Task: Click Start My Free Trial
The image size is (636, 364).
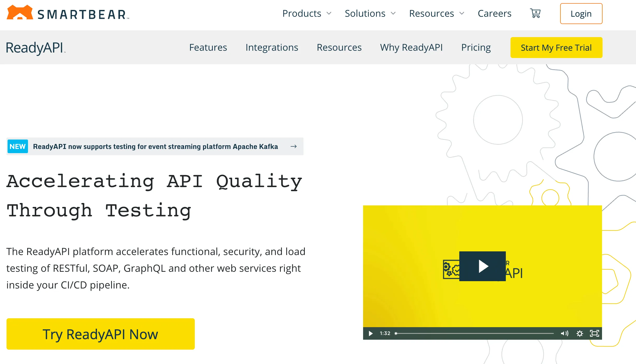Action: pyautogui.click(x=556, y=48)
